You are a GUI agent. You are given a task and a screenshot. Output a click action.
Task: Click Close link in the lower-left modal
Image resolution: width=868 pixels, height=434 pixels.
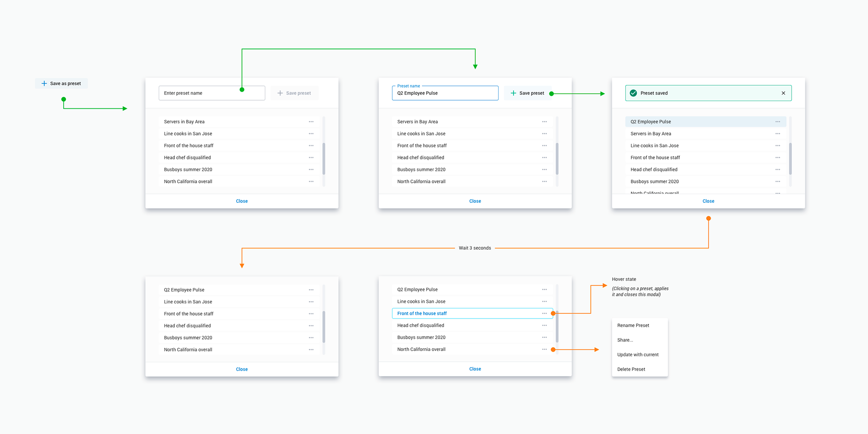(242, 369)
